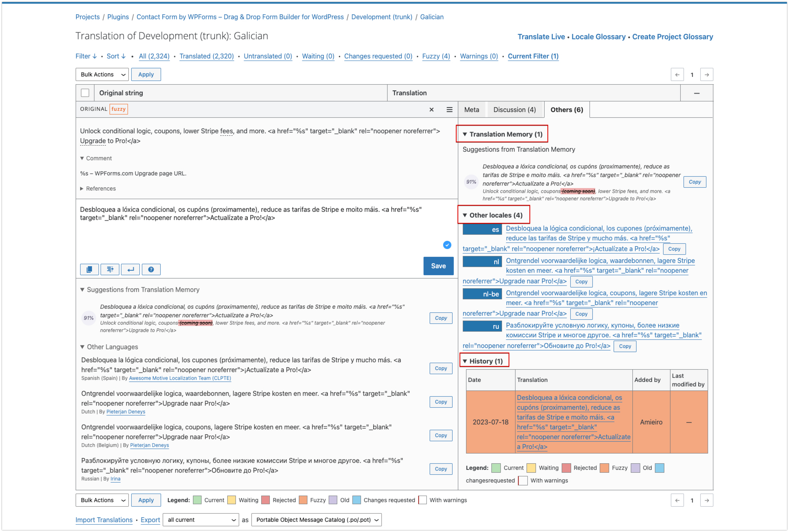
Task: Click the insert tab character icon
Action: pos(110,269)
